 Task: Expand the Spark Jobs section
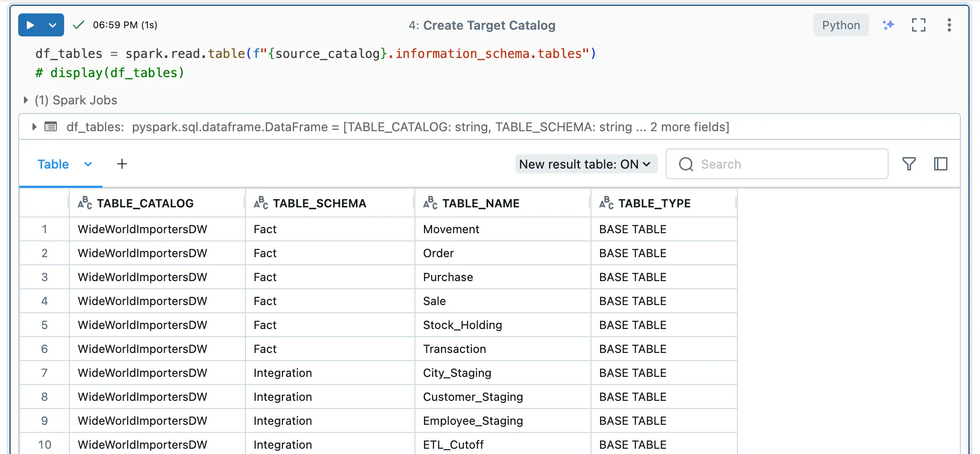click(26, 100)
